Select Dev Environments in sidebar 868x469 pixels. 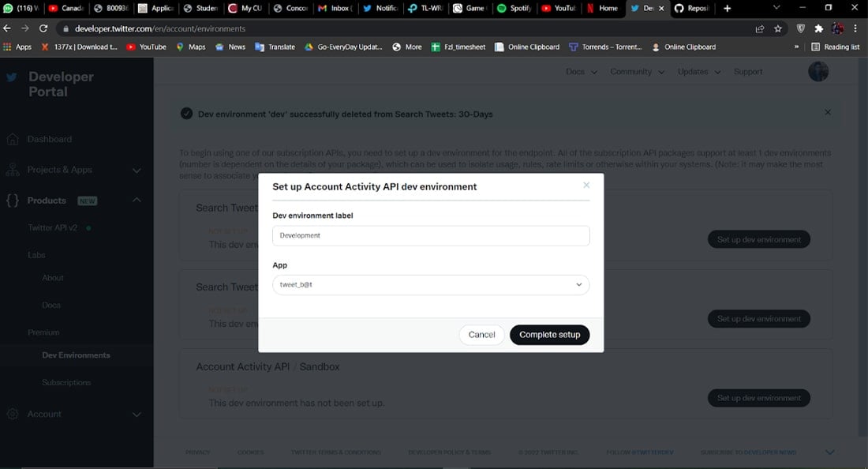(76, 355)
